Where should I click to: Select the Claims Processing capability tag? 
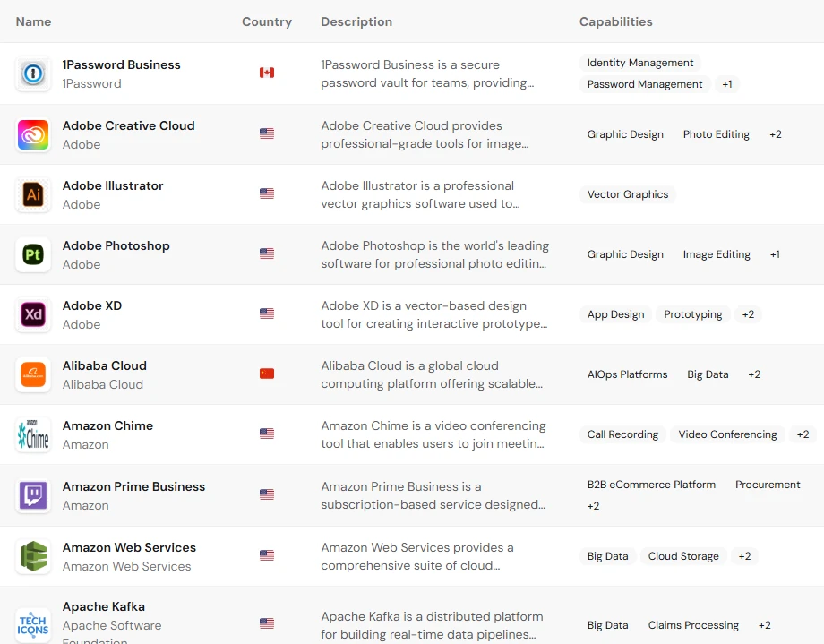[x=693, y=625]
